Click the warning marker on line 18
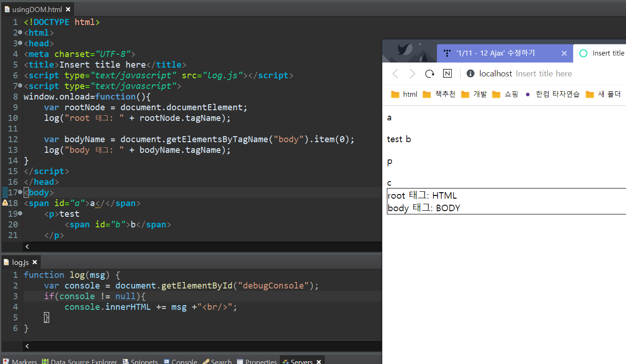The height and width of the screenshot is (364, 626). click(x=5, y=203)
